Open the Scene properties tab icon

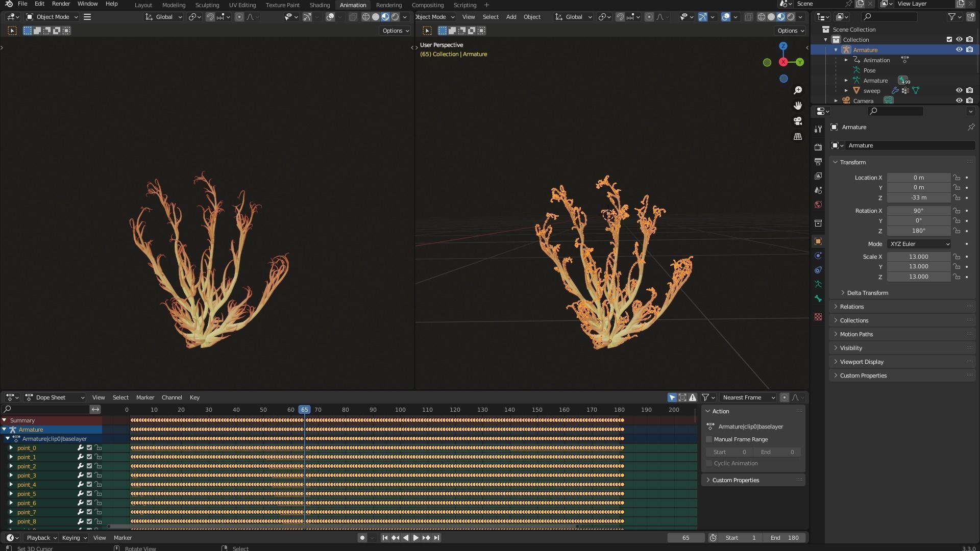pos(818,190)
